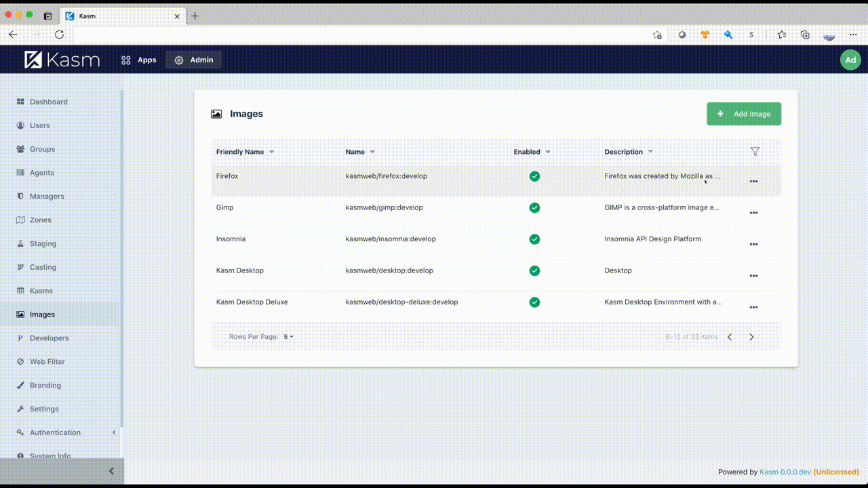Sort by Friendly Name column arrow

point(272,152)
